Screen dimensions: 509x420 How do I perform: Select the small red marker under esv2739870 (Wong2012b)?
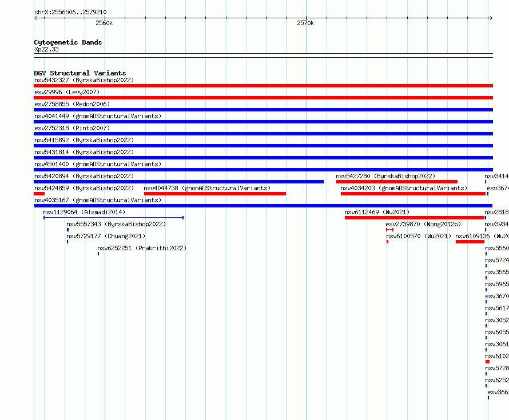coord(390,230)
